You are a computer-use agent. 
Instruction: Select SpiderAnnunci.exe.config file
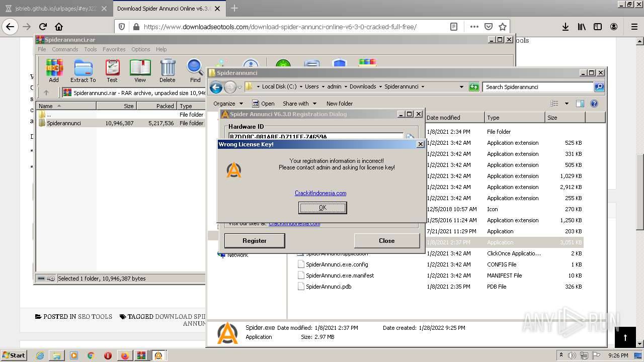coord(337,264)
